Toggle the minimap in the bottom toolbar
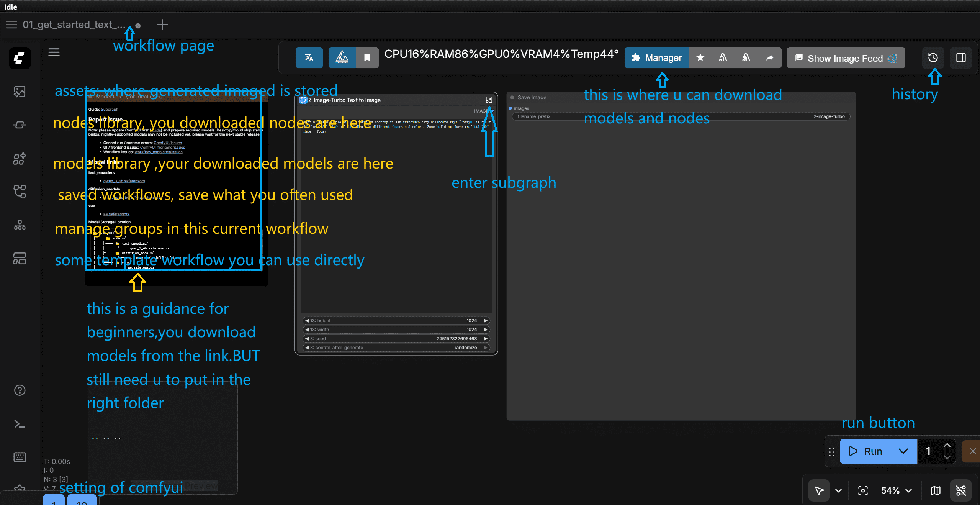 (935, 490)
